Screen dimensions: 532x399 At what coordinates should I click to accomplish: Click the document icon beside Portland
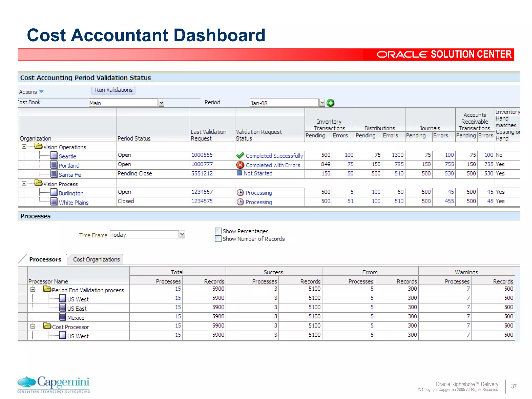click(54, 164)
